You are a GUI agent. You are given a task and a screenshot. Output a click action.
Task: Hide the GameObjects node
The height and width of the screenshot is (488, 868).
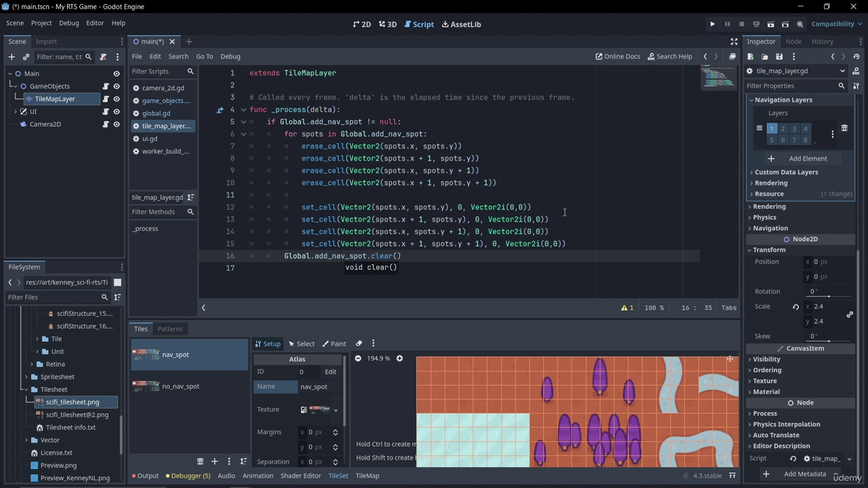click(117, 86)
